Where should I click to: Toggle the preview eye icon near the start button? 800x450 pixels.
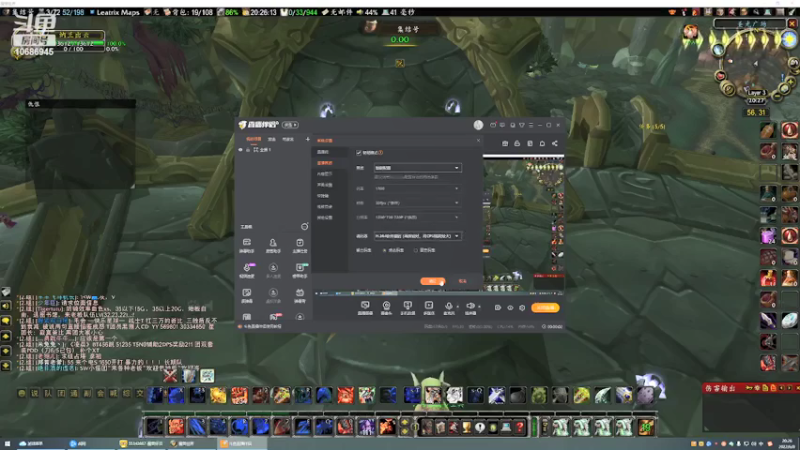click(510, 308)
